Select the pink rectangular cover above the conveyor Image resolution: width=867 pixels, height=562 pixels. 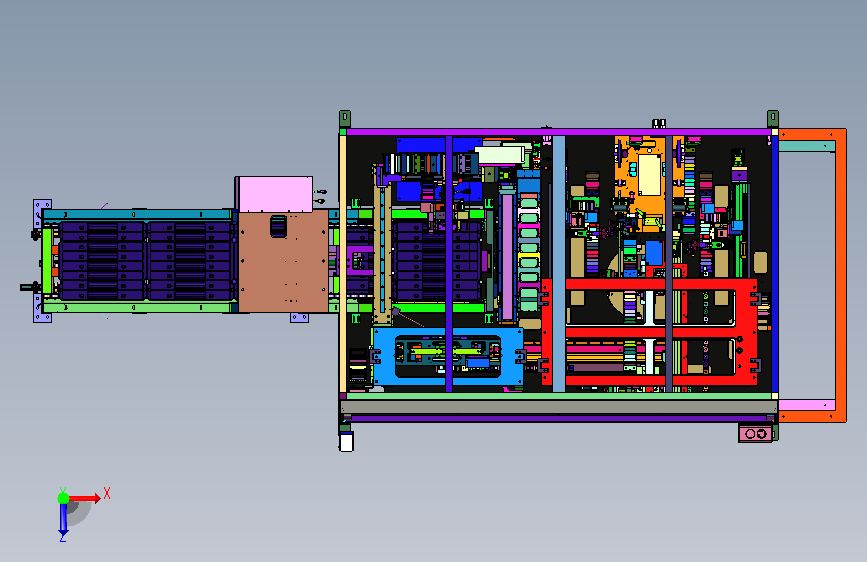(275, 194)
